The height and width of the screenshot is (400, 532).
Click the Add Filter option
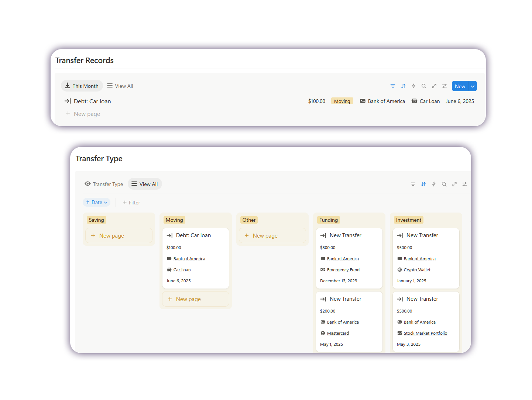click(x=131, y=203)
